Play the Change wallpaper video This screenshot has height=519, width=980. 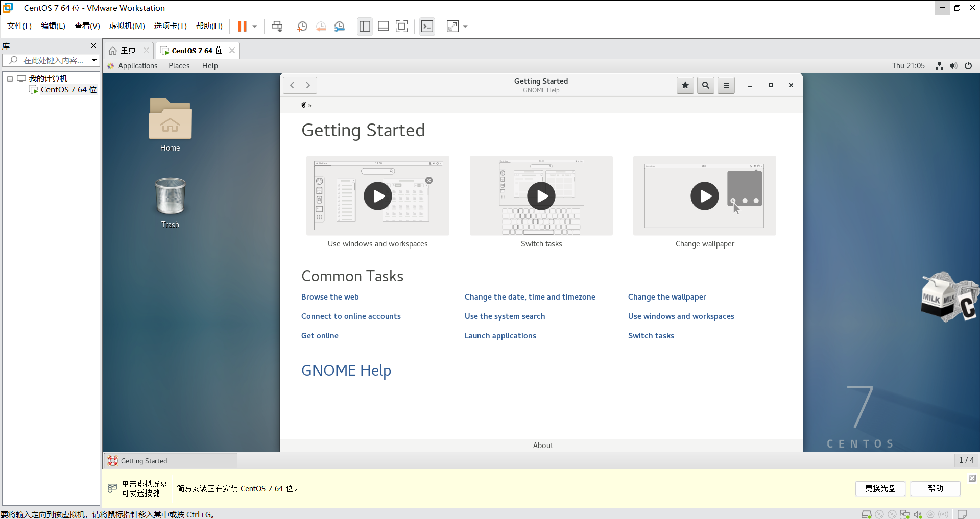coord(705,196)
